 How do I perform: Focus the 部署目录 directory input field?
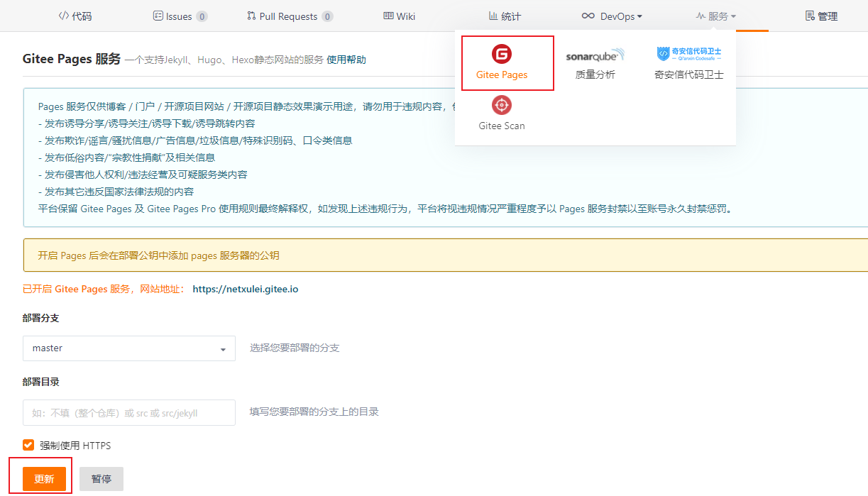click(129, 412)
